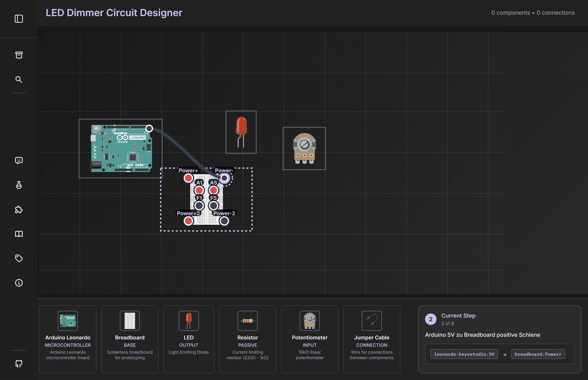Select the red LED on canvas

241,132
